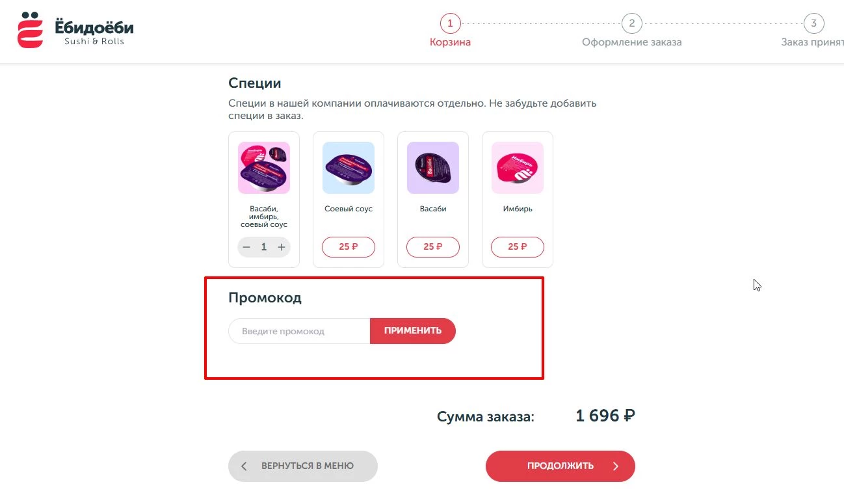Select the Корзина tab label
The height and width of the screenshot is (504, 844).
click(450, 41)
